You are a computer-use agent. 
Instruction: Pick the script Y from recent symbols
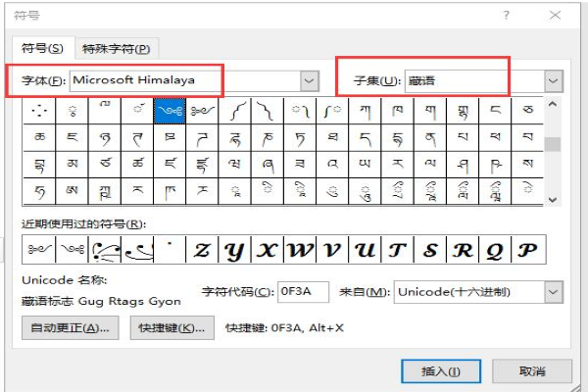click(233, 250)
